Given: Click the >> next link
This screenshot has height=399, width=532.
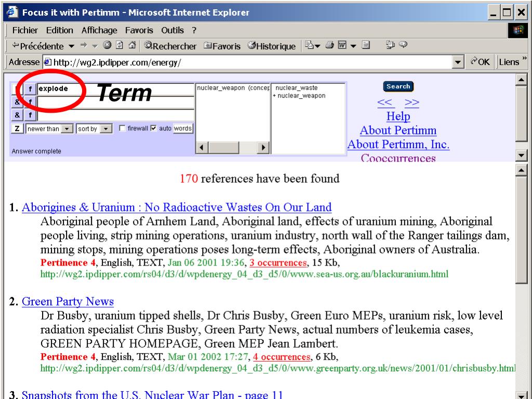Looking at the screenshot, I should coord(412,102).
